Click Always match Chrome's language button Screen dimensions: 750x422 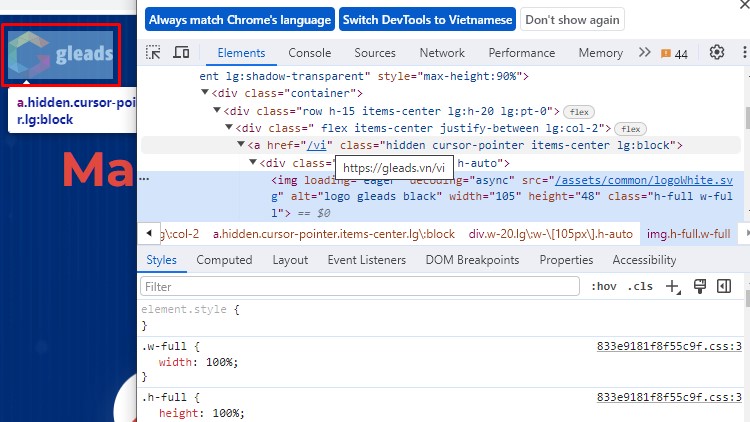pos(240,20)
